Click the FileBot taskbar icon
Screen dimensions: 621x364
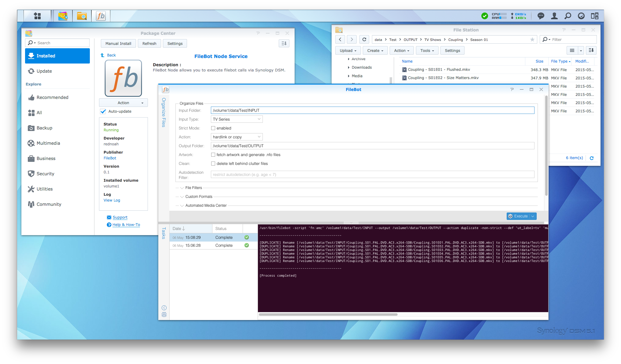tap(101, 16)
